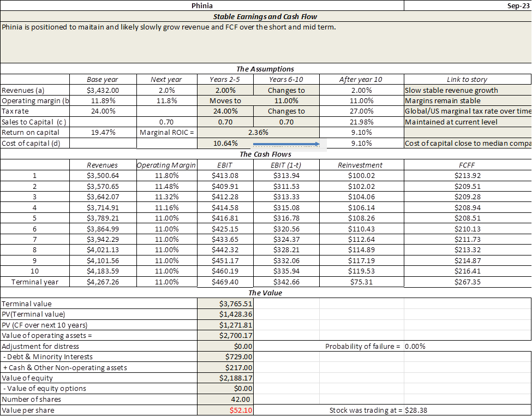
Task: Select the Probability of failure 0.00% cell
Action: [x=416, y=346]
